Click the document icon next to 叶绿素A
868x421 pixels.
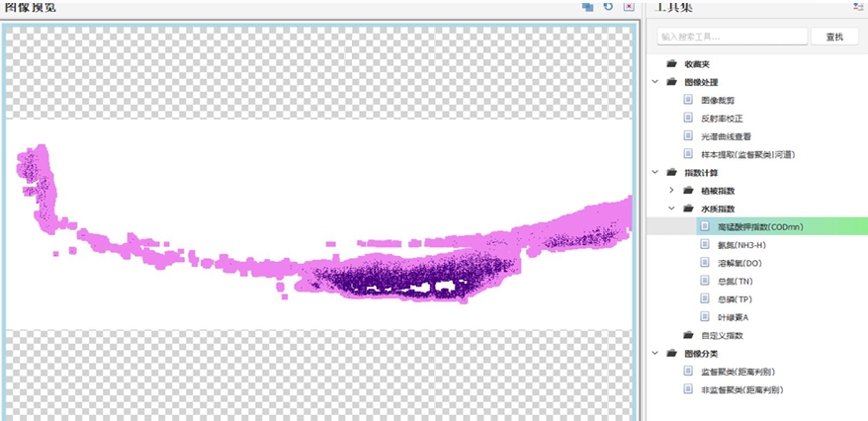coord(705,317)
